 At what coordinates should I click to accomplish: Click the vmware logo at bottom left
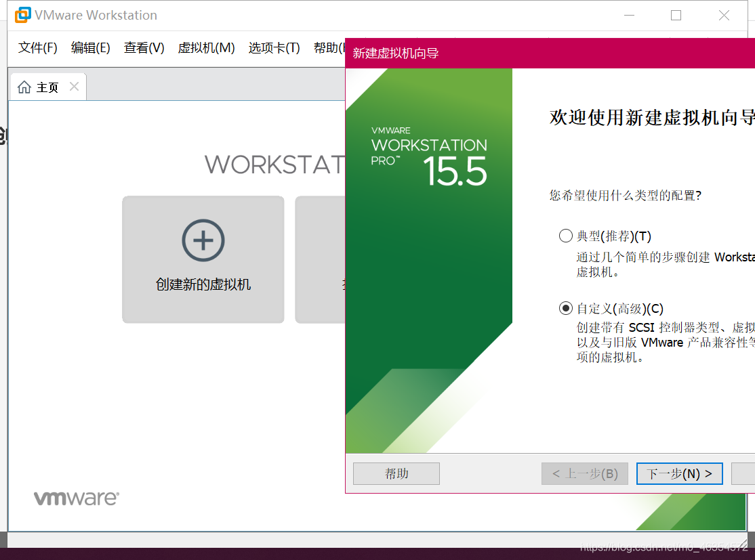pos(76,498)
